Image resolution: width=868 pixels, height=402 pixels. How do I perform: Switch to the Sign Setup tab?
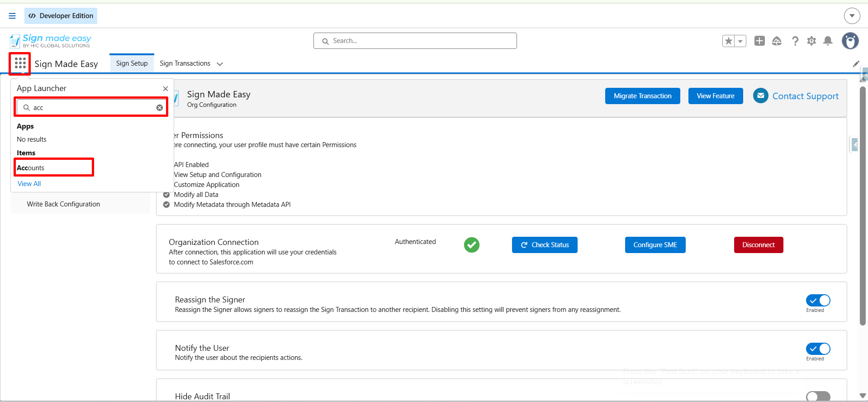pos(132,63)
